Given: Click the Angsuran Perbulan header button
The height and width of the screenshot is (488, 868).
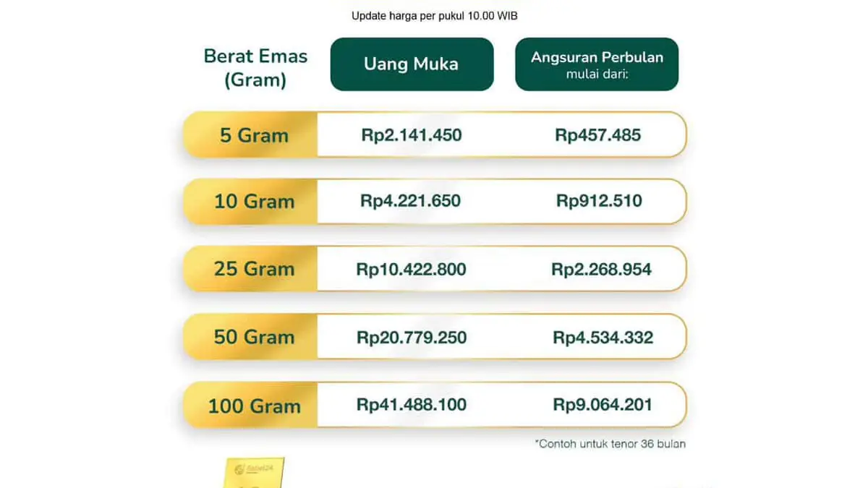Looking at the screenshot, I should coord(597,64).
